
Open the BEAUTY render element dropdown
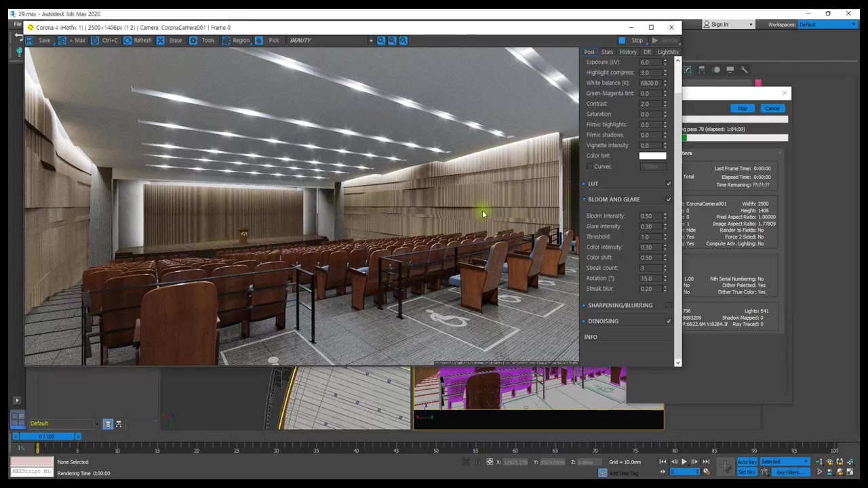[370, 41]
